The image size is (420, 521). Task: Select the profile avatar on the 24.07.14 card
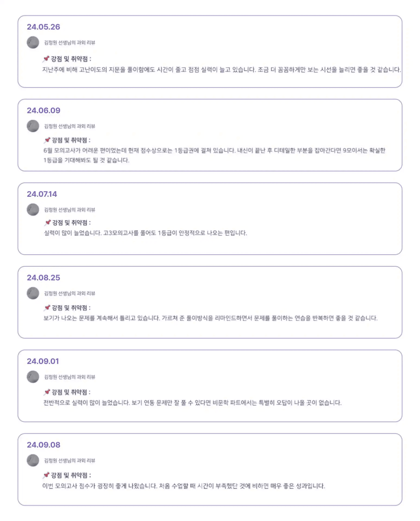click(x=33, y=210)
